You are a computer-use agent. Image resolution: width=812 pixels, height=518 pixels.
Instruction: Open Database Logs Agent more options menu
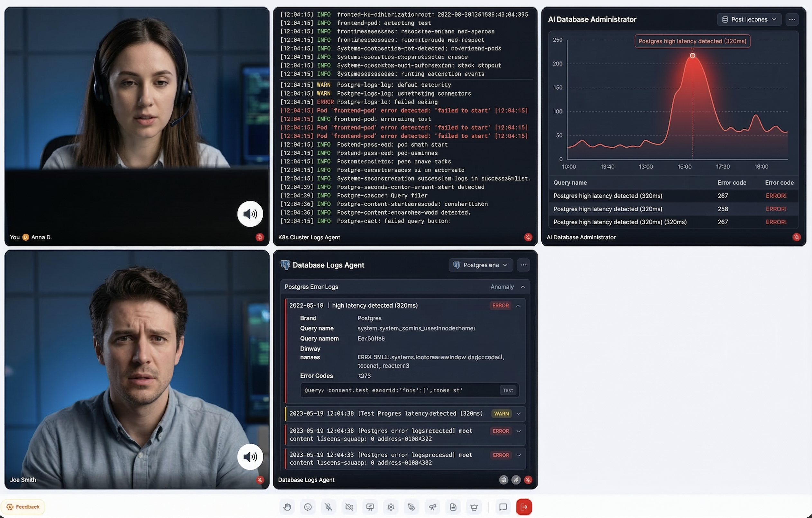523,265
